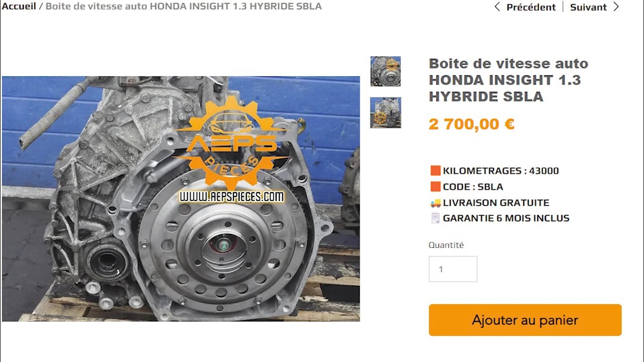Go to the Suivant product
The height and width of the screenshot is (362, 644).
588,7
